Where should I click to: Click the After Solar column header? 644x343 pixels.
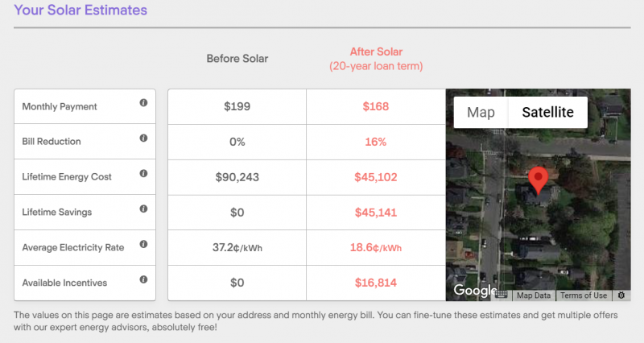376,59
